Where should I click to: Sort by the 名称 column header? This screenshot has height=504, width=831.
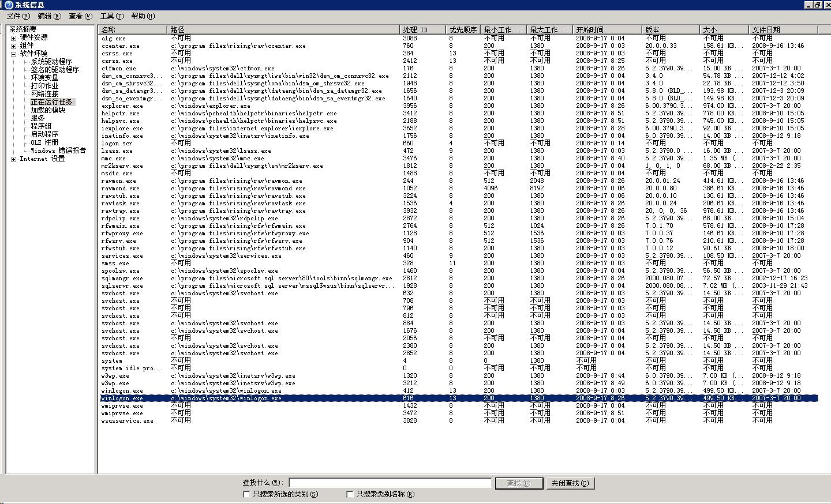133,29
